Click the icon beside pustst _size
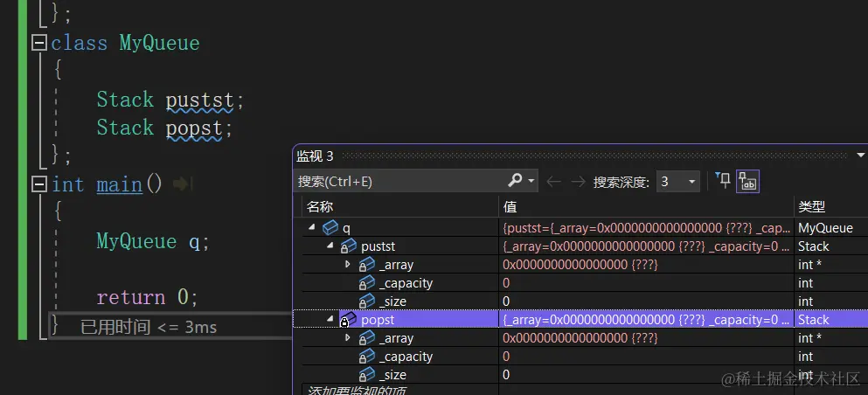This screenshot has height=395, width=868. (366, 301)
